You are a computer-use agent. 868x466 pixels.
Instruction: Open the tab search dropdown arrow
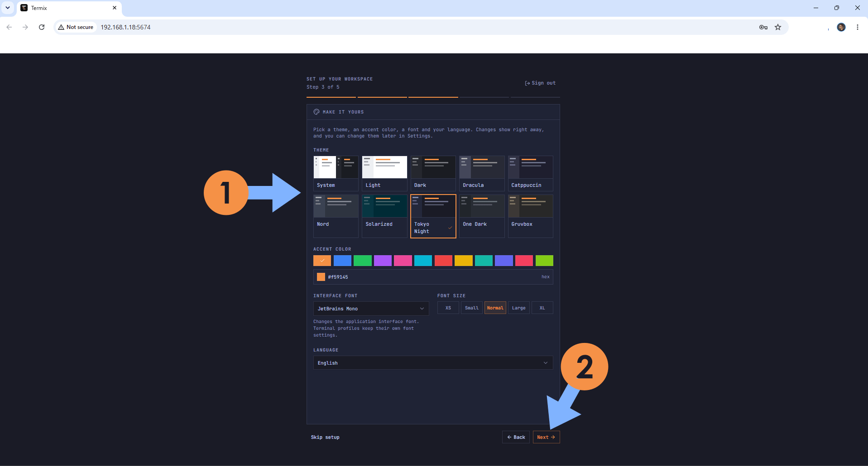coord(8,8)
